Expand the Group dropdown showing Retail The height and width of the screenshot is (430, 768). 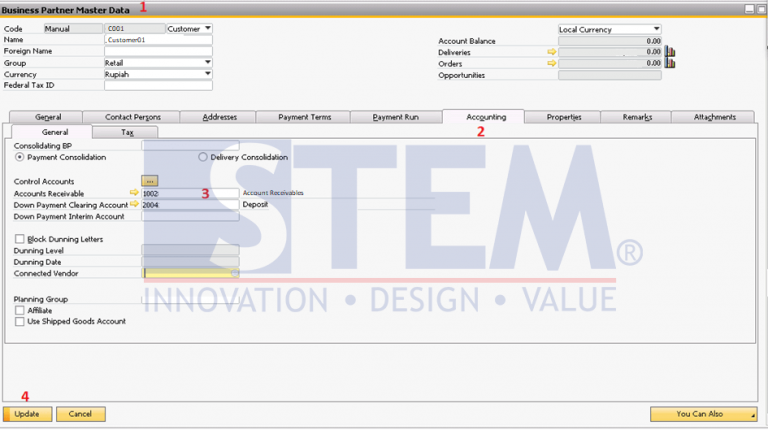(x=207, y=62)
